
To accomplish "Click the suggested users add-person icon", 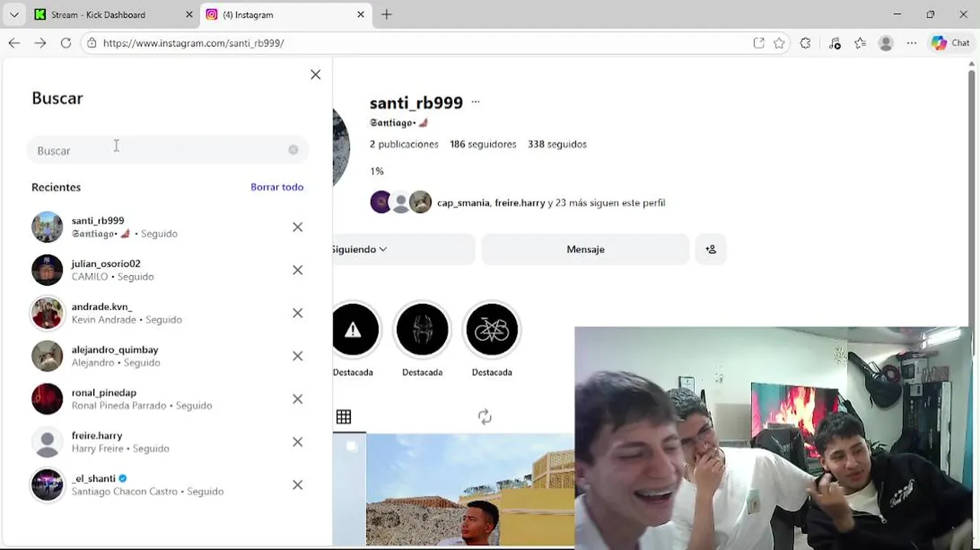I will [711, 249].
